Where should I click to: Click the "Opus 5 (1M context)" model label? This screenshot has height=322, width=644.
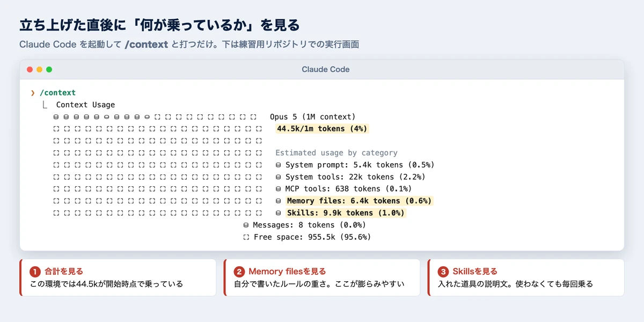tap(313, 117)
